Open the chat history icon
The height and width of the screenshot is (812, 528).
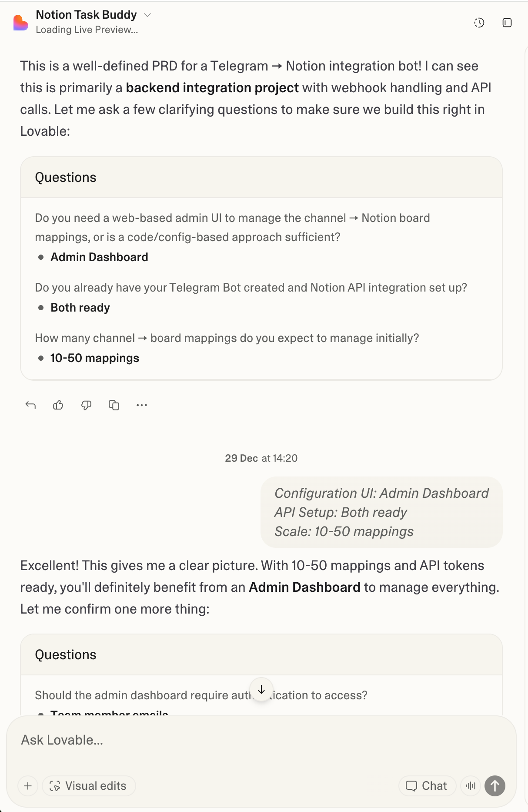(x=479, y=23)
